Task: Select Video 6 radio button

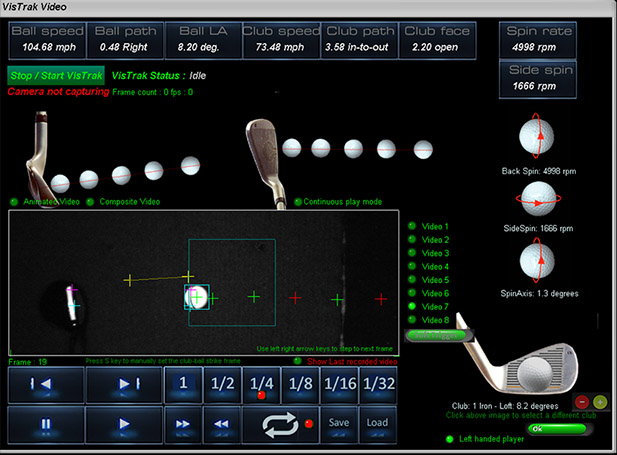Action: [x=412, y=293]
